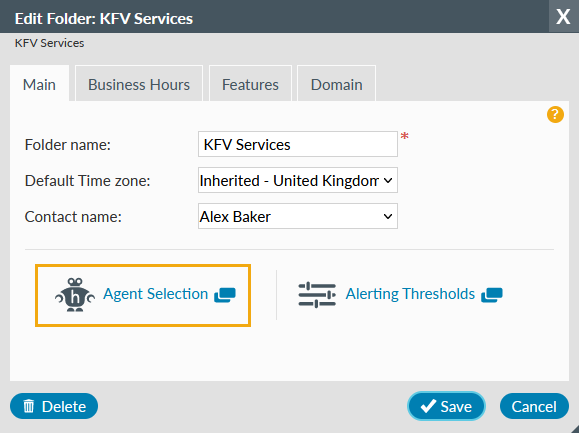
Task: Click the KFV Services breadcrumb below the title
Action: coord(49,43)
